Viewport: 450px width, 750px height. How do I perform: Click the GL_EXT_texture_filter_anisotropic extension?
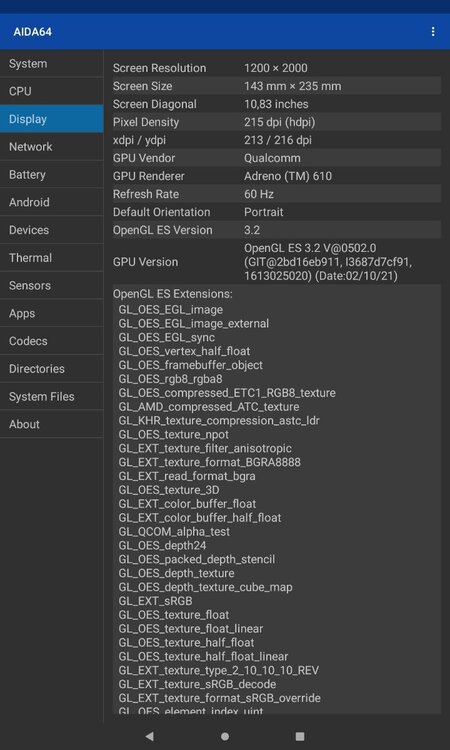[205, 449]
